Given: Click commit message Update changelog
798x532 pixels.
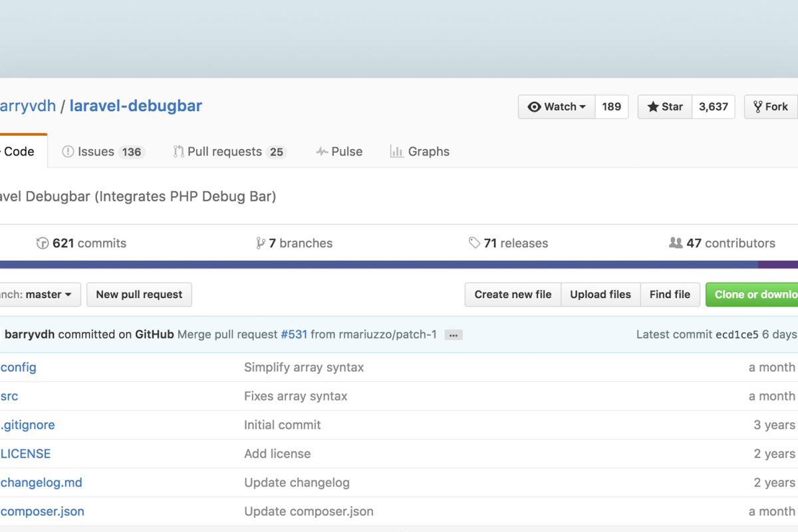Looking at the screenshot, I should point(297,483).
